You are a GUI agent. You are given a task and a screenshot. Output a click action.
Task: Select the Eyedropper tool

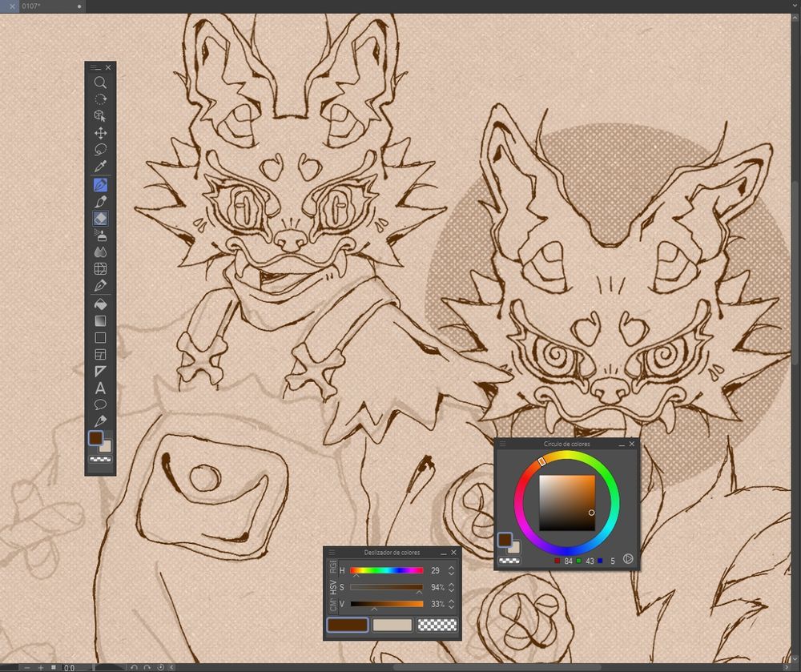tap(100, 167)
